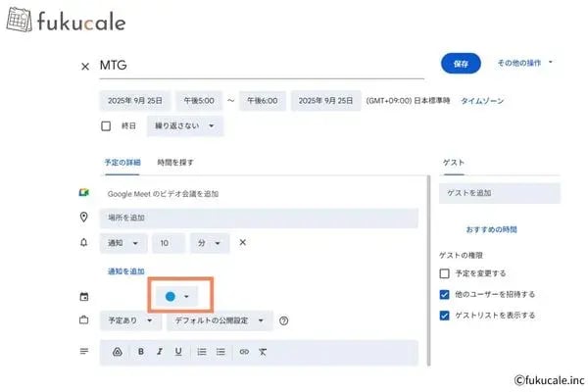Insert a numbered list in description
The width and height of the screenshot is (588, 392).
202,352
